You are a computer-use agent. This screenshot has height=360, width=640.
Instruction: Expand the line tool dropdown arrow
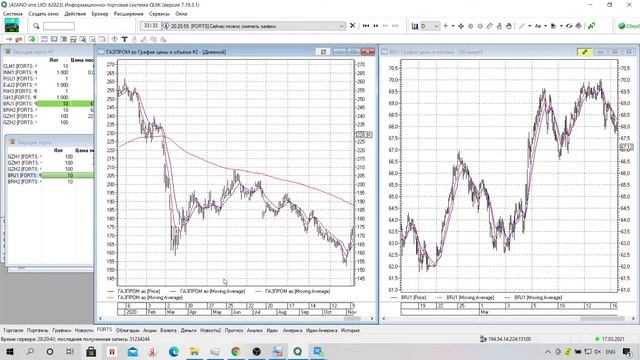coord(530,26)
